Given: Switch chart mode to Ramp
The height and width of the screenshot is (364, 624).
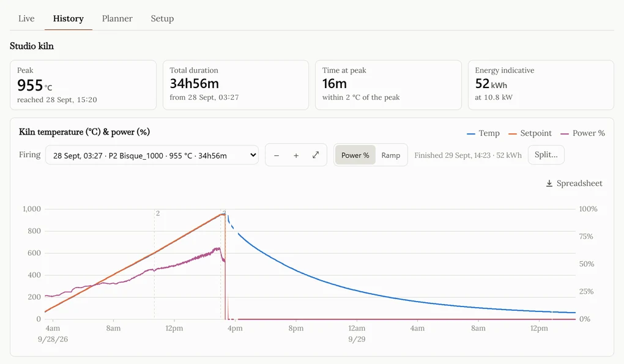Looking at the screenshot, I should [391, 155].
